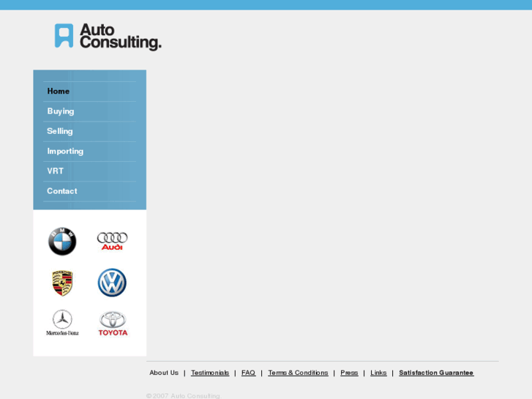Click the About Us footer item
Screen dimensions: 532x399
tap(164, 373)
